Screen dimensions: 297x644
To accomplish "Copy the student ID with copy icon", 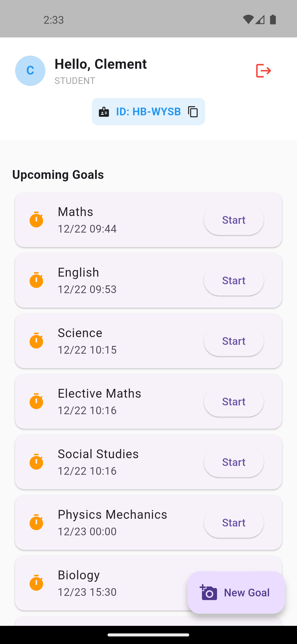I will pos(193,112).
